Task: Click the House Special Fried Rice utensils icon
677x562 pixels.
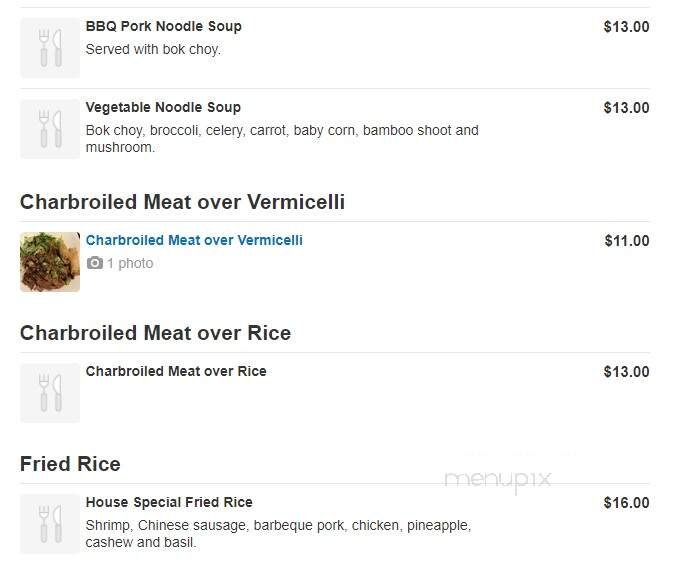Action: point(50,524)
